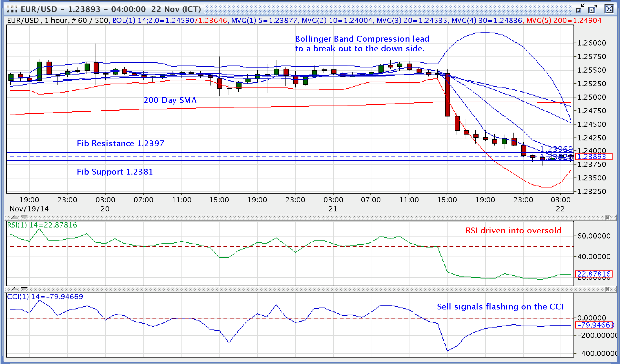
Task: Click the 1.25000 price axis label
Action: point(592,97)
